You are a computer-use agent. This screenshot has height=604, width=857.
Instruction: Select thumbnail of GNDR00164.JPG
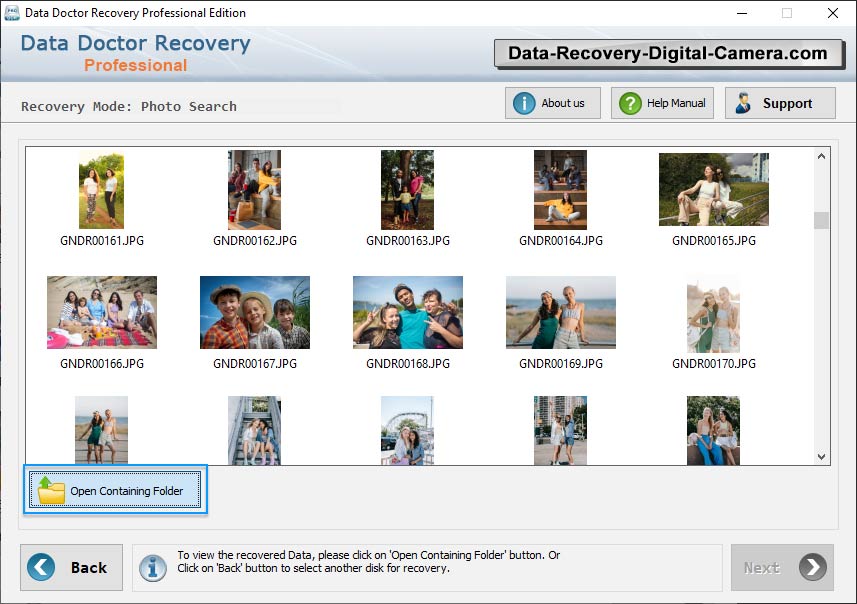click(561, 190)
